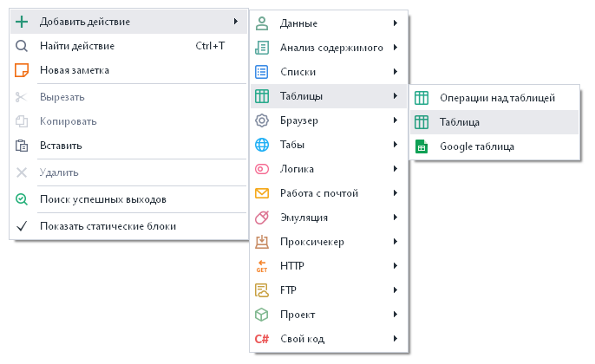Click the Google таблица sheet icon
Image resolution: width=595 pixels, height=364 pixels.
click(422, 146)
